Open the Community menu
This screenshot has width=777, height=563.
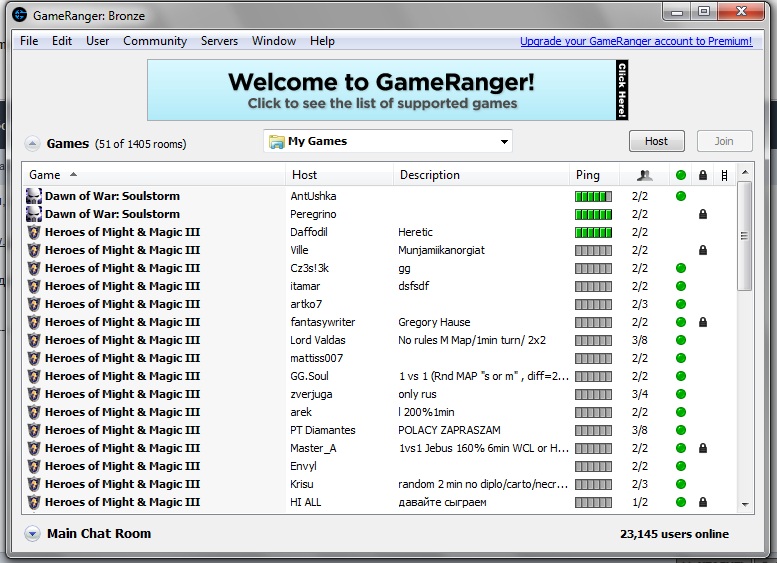[155, 41]
